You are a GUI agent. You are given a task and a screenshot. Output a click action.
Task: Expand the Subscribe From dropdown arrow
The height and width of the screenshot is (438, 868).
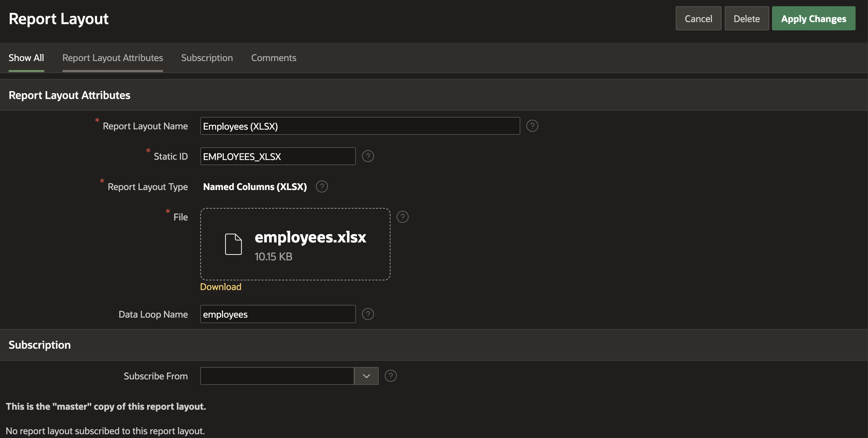[366, 376]
